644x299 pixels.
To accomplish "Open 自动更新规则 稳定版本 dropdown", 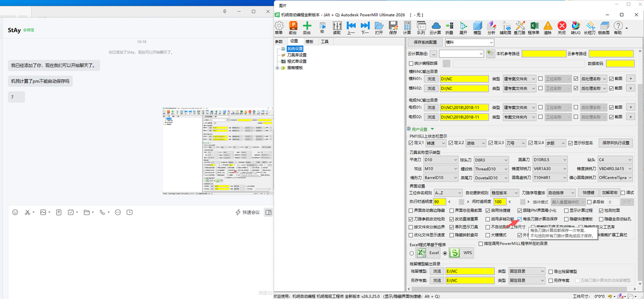I will (505, 193).
